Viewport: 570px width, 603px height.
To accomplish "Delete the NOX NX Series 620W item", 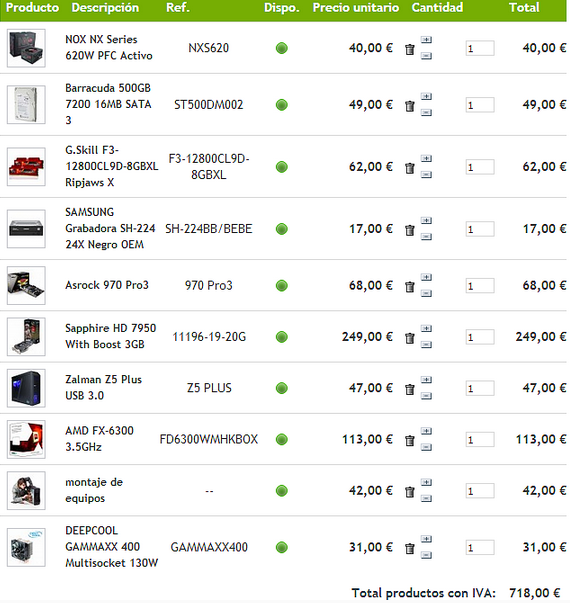I will coord(410,49).
